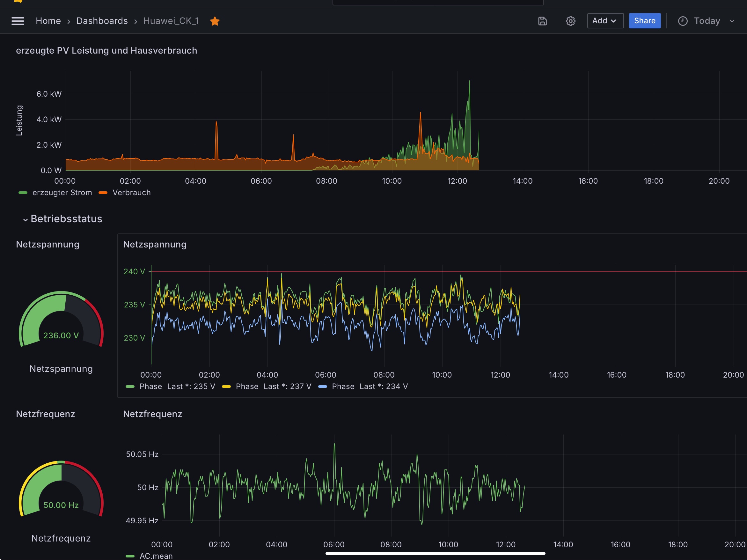Click the clock time-range icon
Image resolution: width=747 pixels, height=560 pixels.
click(x=683, y=21)
